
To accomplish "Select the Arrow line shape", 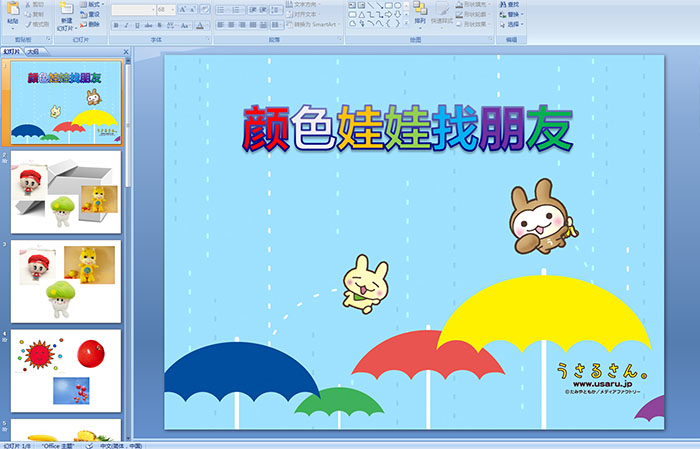I will [x=379, y=5].
